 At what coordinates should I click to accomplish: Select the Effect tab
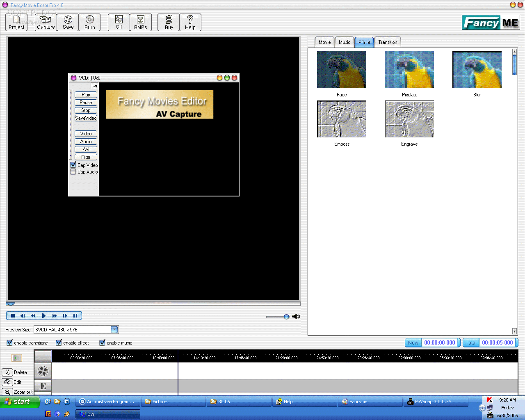point(364,42)
